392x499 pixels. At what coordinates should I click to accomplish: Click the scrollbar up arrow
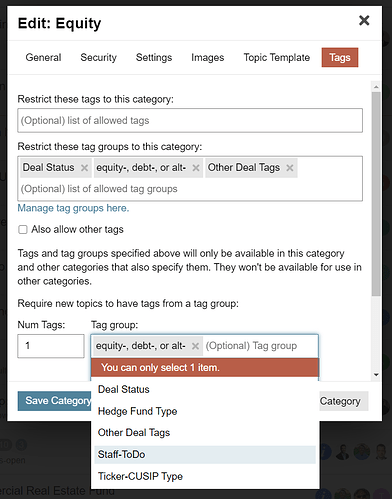tap(376, 87)
